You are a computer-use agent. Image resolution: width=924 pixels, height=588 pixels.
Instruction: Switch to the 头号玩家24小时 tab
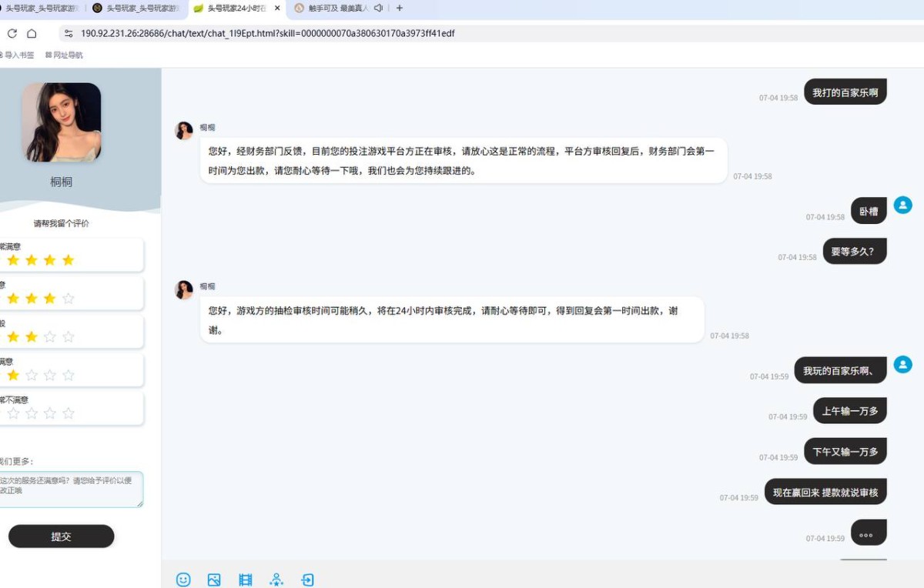pyautogui.click(x=231, y=8)
